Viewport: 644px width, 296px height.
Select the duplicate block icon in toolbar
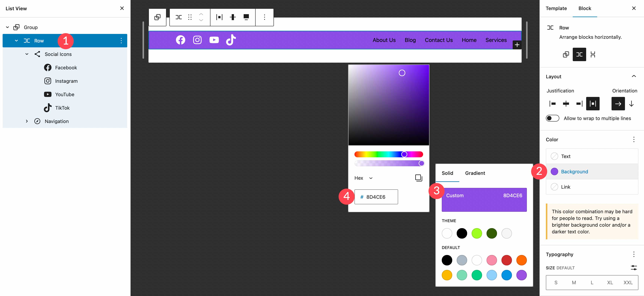pos(157,16)
